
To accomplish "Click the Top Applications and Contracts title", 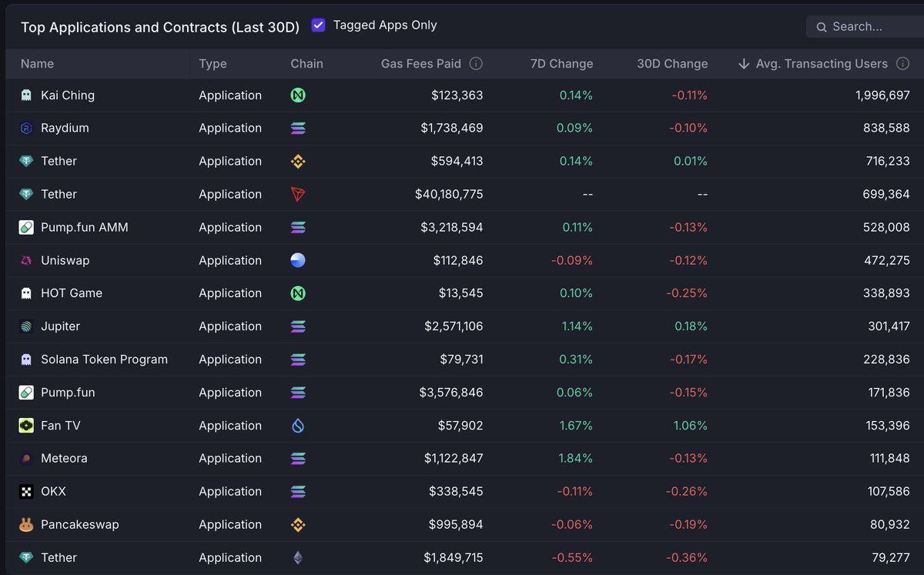I will tap(160, 27).
